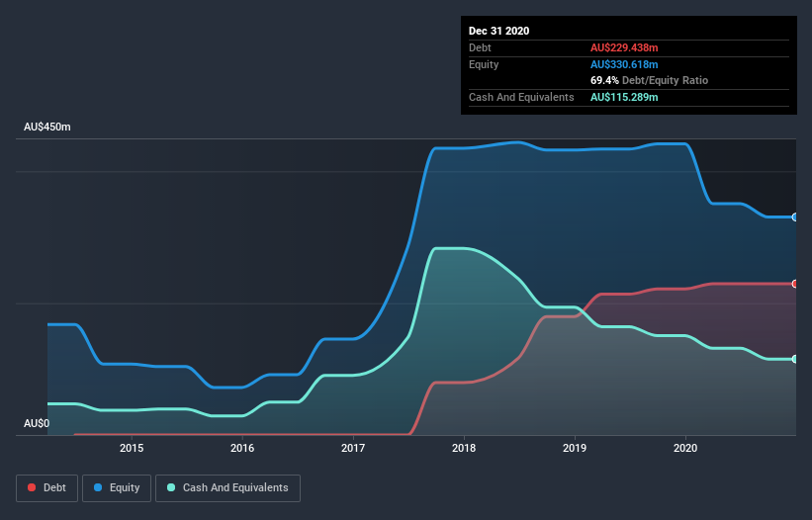Toggle the Debt legend button

pos(46,488)
